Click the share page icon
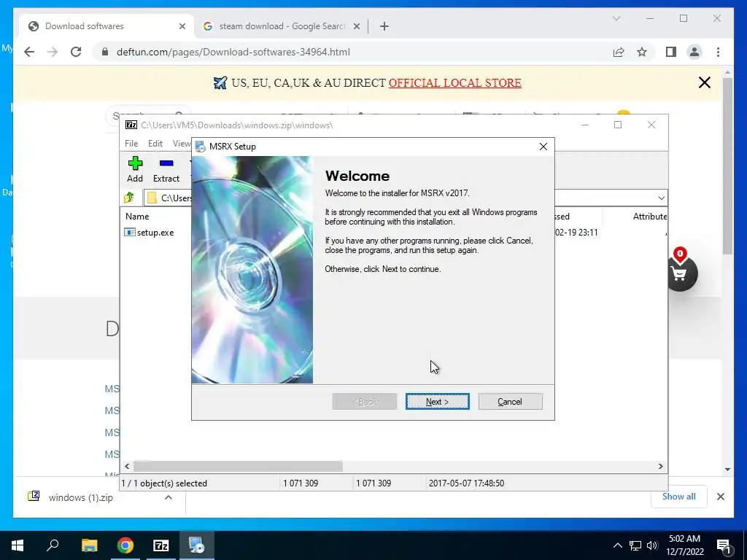 (619, 52)
